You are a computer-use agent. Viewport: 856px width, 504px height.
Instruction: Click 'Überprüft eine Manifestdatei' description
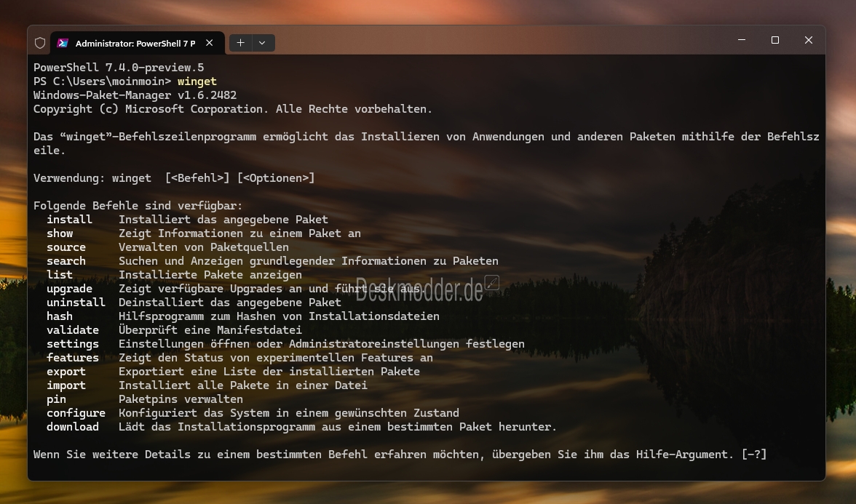(210, 330)
